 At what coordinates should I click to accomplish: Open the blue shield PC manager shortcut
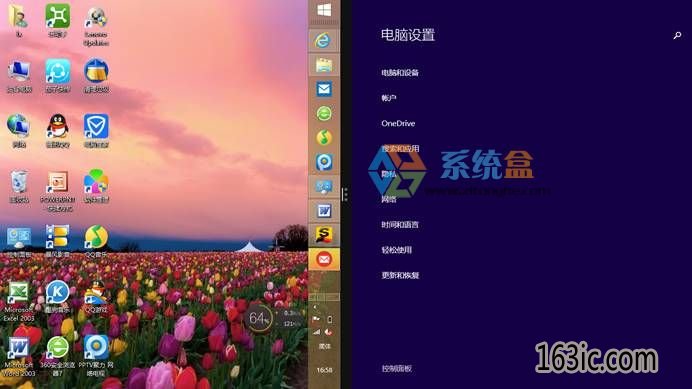96,131
